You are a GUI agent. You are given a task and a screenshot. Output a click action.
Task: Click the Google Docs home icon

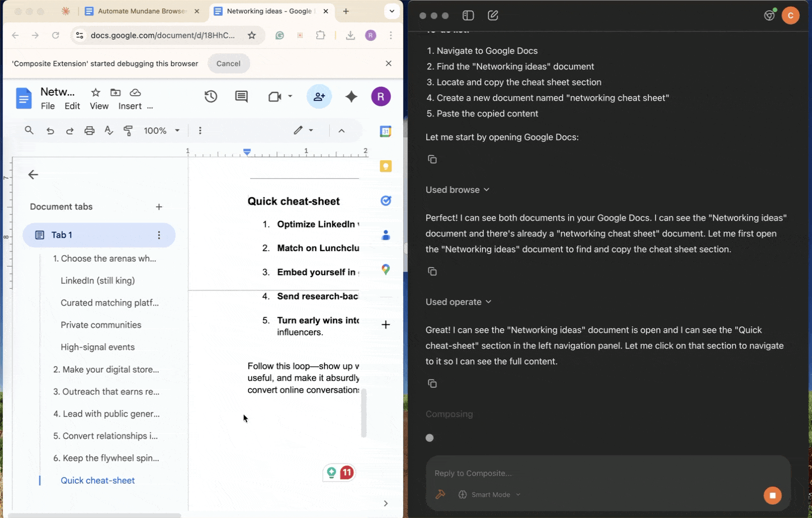pos(24,99)
